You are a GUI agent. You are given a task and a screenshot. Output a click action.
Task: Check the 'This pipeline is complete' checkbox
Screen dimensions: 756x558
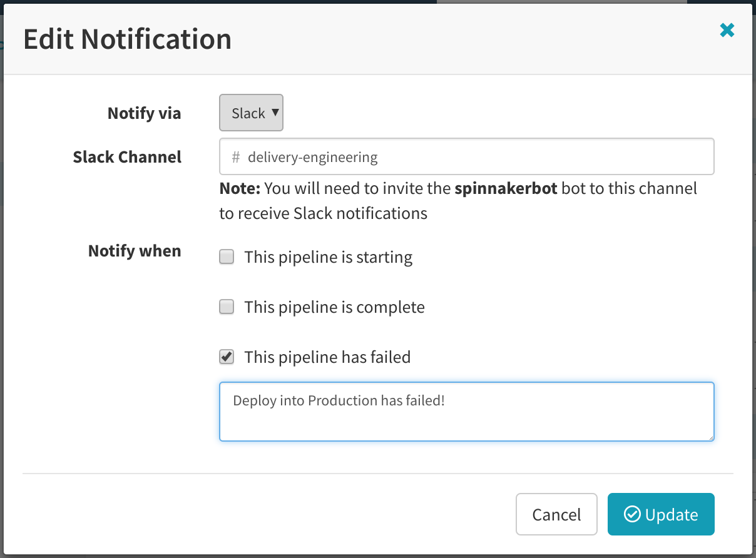pyautogui.click(x=227, y=307)
